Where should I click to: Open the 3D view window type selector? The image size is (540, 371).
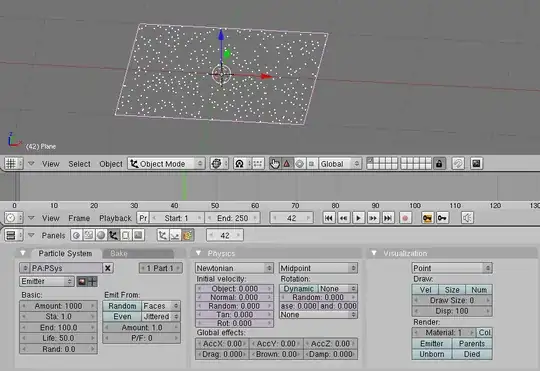pyautogui.click(x=13, y=164)
